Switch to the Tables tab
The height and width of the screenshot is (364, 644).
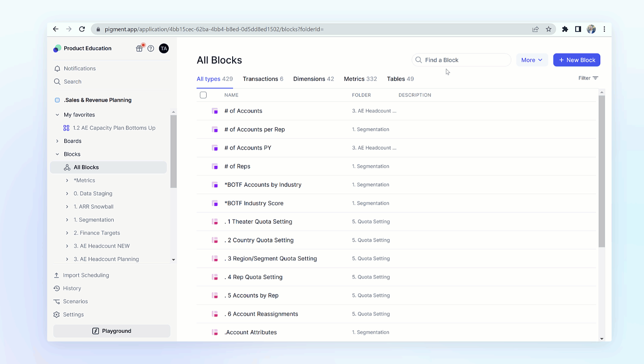[400, 79]
